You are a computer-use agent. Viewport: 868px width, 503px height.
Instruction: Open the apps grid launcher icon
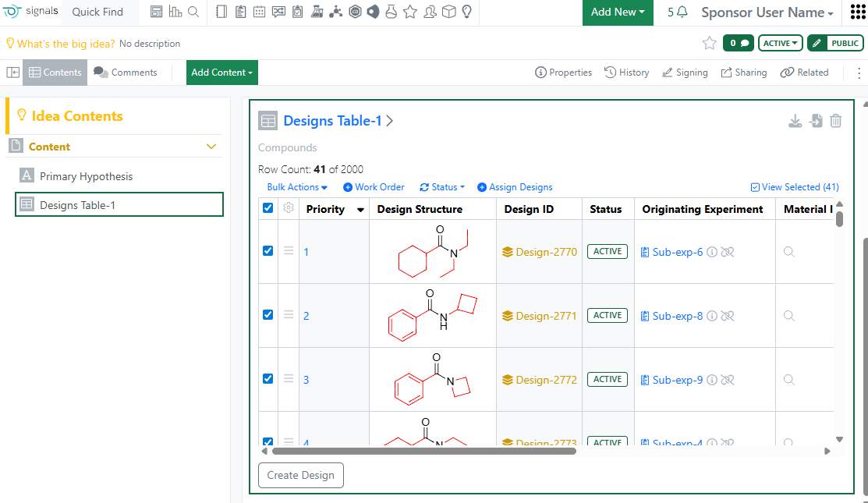(857, 12)
